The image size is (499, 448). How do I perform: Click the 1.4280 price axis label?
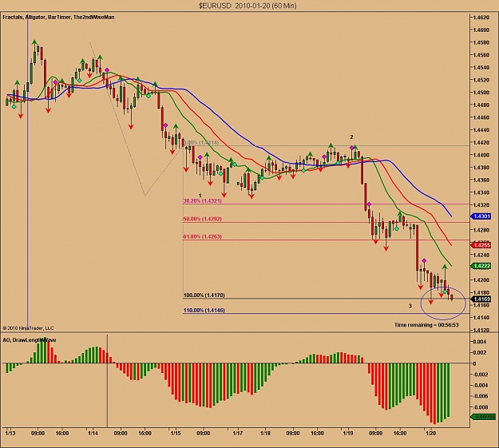click(481, 230)
